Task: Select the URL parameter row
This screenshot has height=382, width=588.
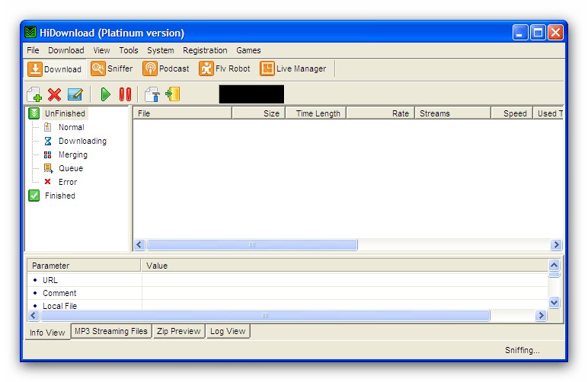Action: tap(288, 280)
